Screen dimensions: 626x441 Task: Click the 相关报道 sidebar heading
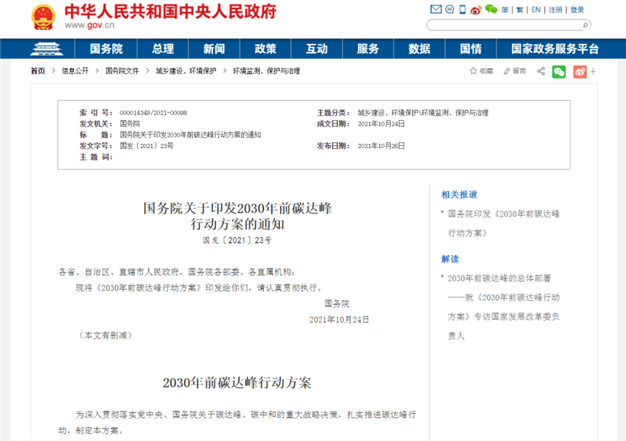click(x=459, y=195)
